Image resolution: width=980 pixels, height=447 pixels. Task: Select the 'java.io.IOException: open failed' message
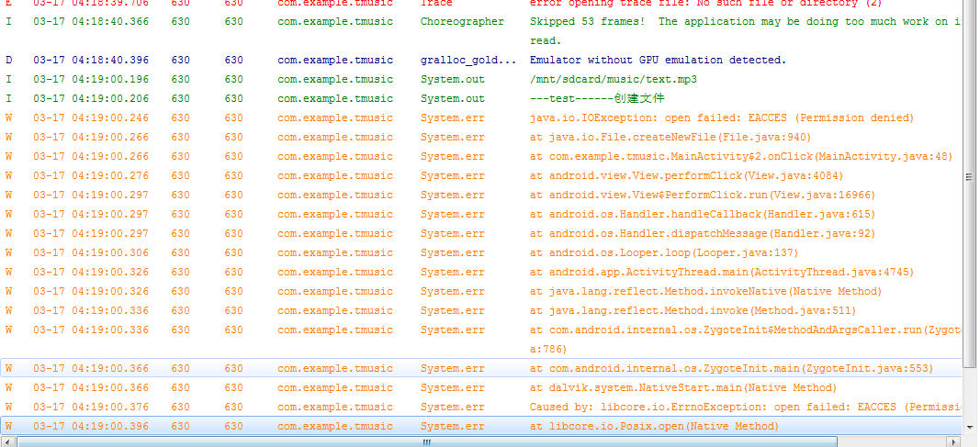[x=722, y=118]
